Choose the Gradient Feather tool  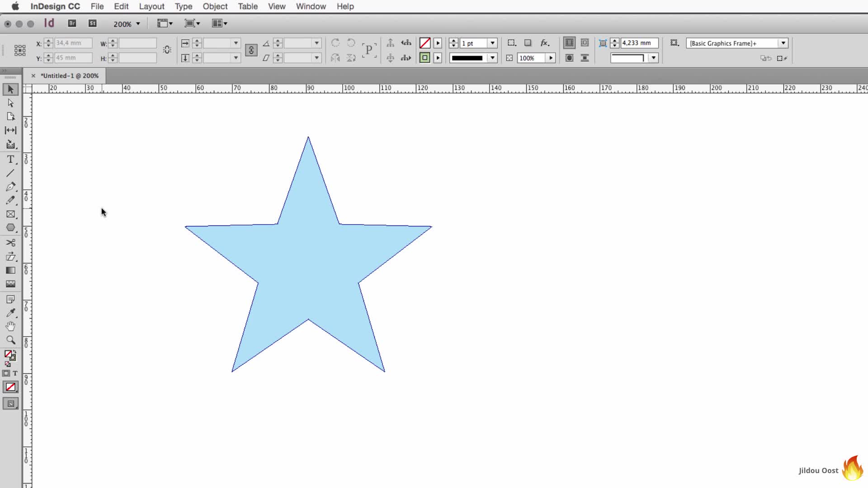[10, 284]
